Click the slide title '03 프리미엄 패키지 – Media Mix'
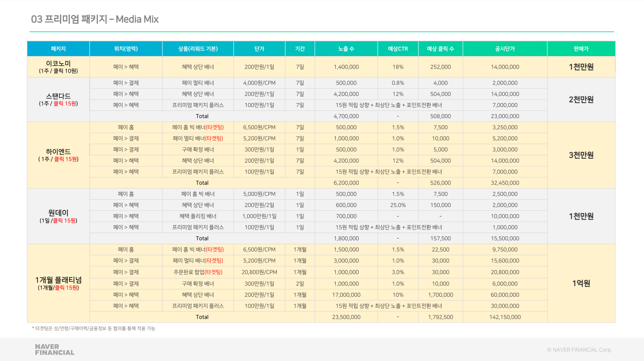644x361 pixels. 95,19
